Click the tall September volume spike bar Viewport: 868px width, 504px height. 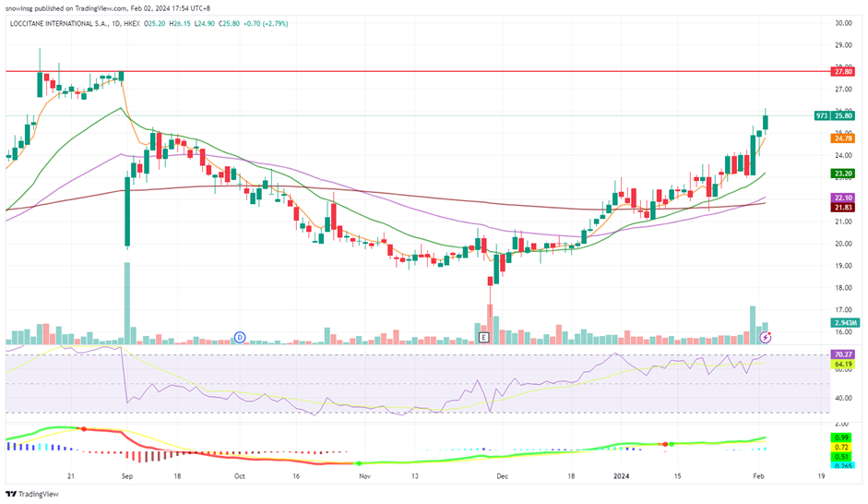127,303
